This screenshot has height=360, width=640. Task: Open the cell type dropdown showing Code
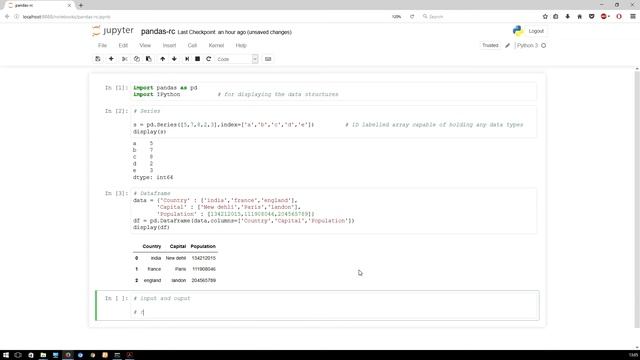pos(237,59)
